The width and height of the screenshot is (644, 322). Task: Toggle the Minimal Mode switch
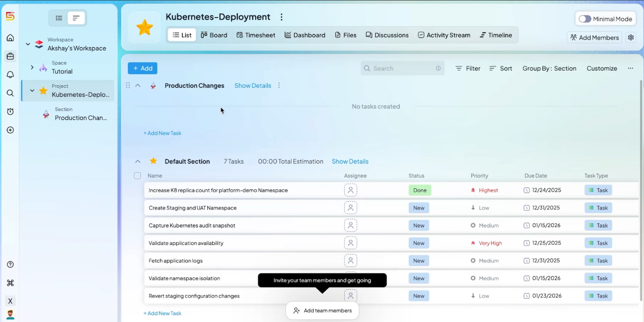point(585,19)
